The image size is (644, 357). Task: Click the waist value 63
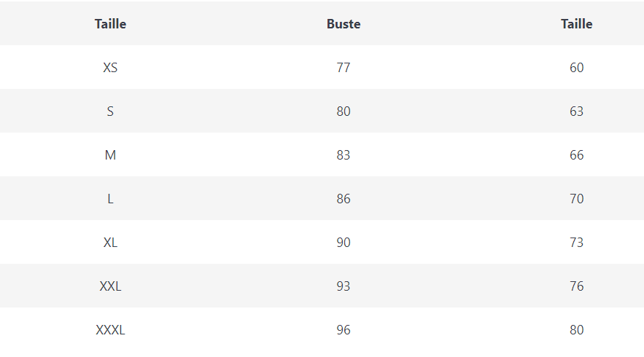[576, 111]
